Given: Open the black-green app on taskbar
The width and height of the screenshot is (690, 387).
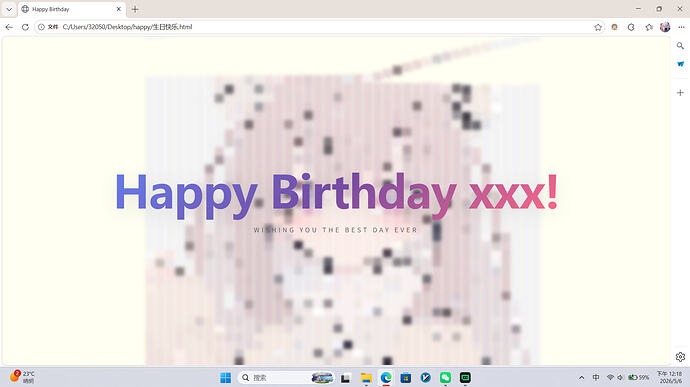Looking at the screenshot, I should click(x=465, y=377).
